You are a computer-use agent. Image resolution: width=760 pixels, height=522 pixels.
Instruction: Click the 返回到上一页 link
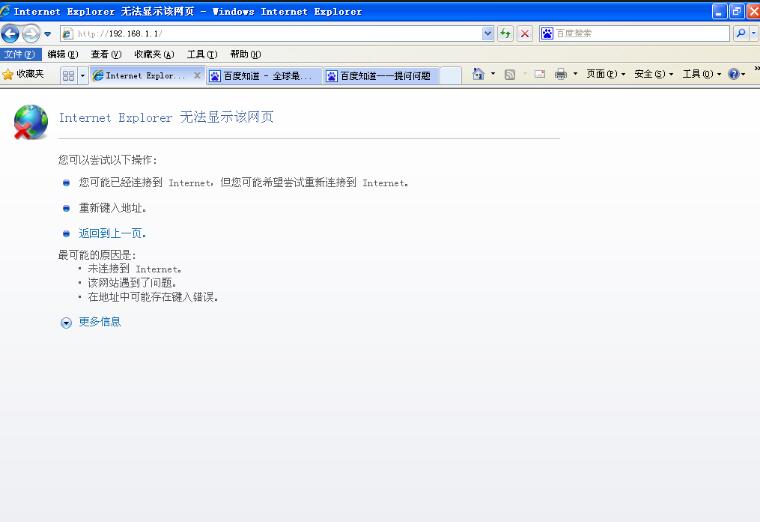[x=112, y=234]
